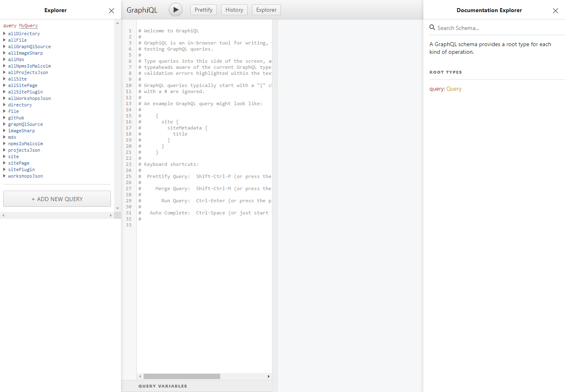Viewport: 565px width, 392px height.
Task: Click the ADD NEW QUERY button
Action: tap(57, 199)
